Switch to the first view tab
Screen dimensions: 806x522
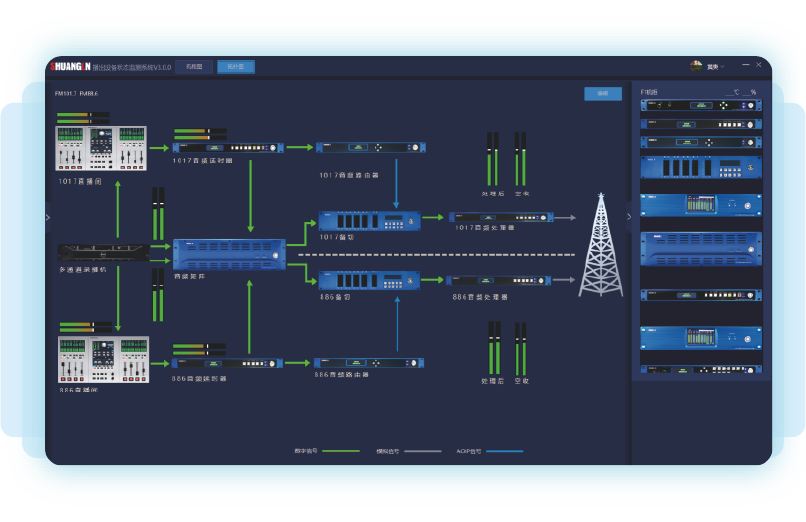tap(193, 66)
